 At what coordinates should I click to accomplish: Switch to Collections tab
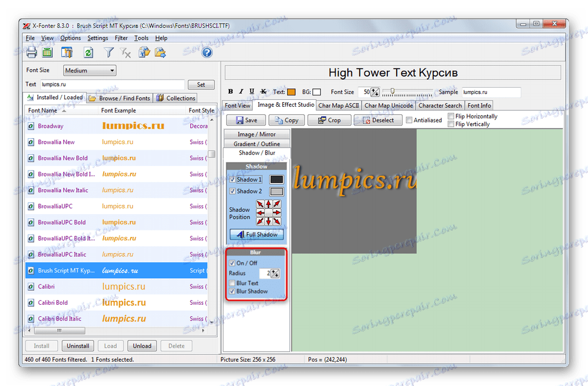tap(176, 98)
